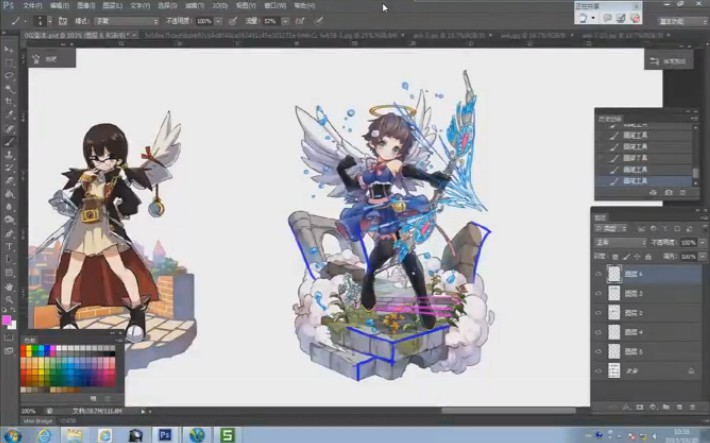Create a new layer in Layers panel
Viewport: 710px width, 443px height.
679,407
